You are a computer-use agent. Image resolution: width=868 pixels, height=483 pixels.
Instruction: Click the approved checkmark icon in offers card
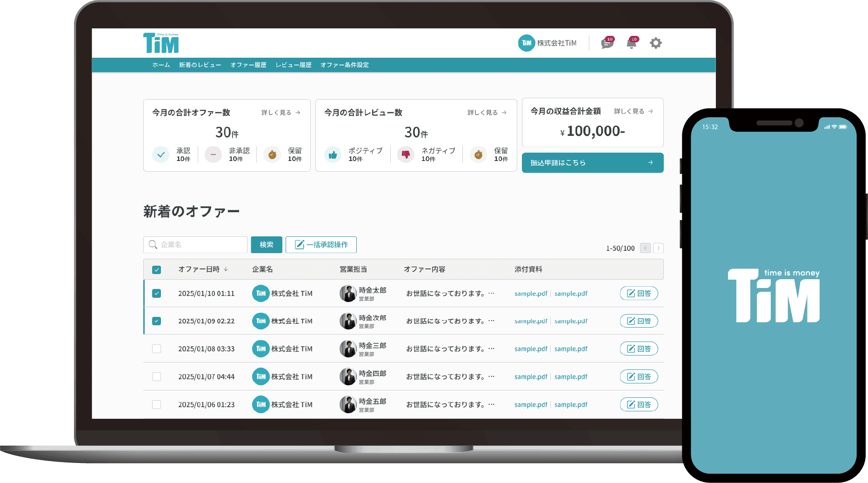(x=161, y=154)
